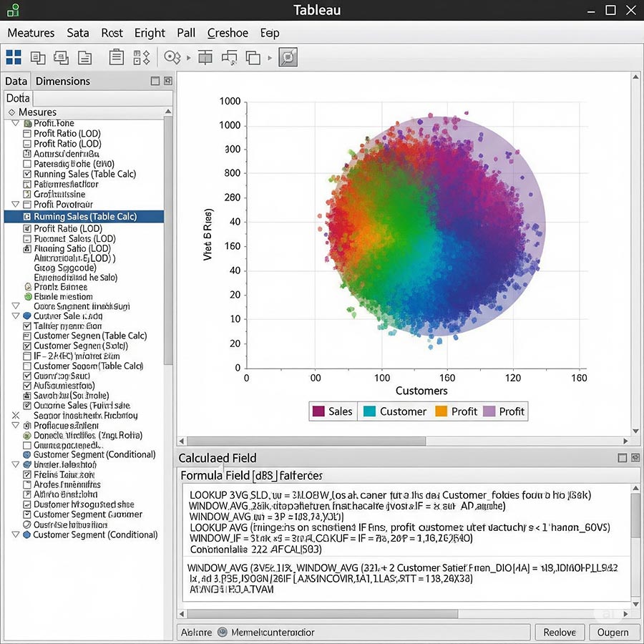Select highlighted Ruming Sales (Table Calc) row

tap(84, 216)
